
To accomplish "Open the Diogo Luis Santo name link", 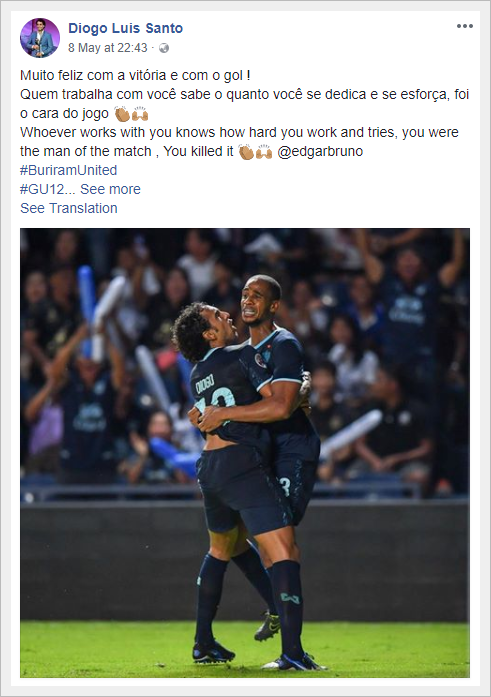I will coord(125,28).
